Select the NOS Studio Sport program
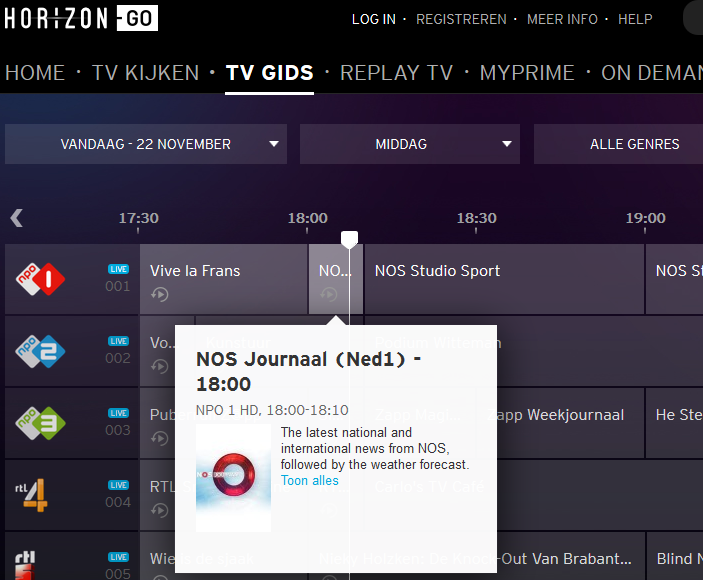This screenshot has width=703, height=580. pos(504,279)
